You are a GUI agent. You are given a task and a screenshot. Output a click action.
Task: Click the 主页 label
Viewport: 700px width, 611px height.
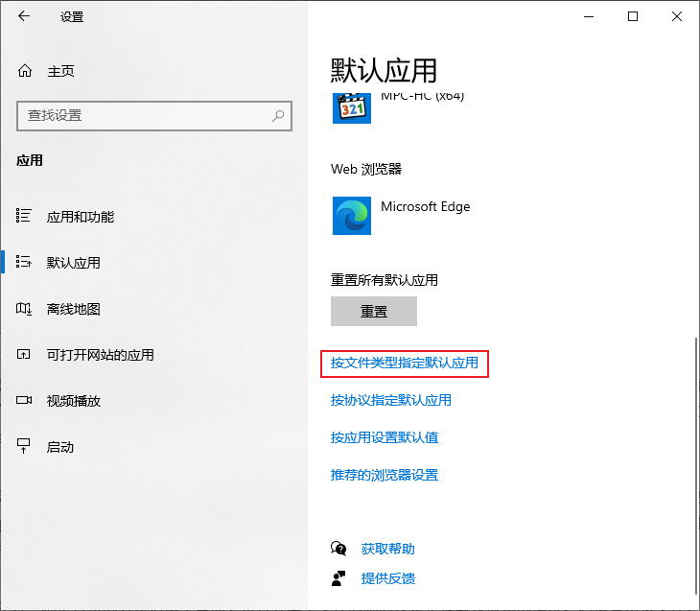point(60,71)
